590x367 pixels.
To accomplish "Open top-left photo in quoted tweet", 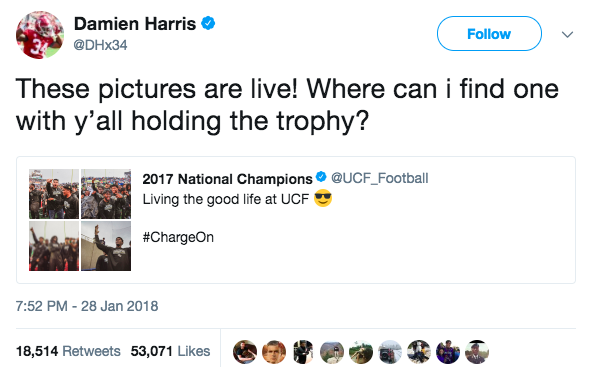I will [x=54, y=194].
